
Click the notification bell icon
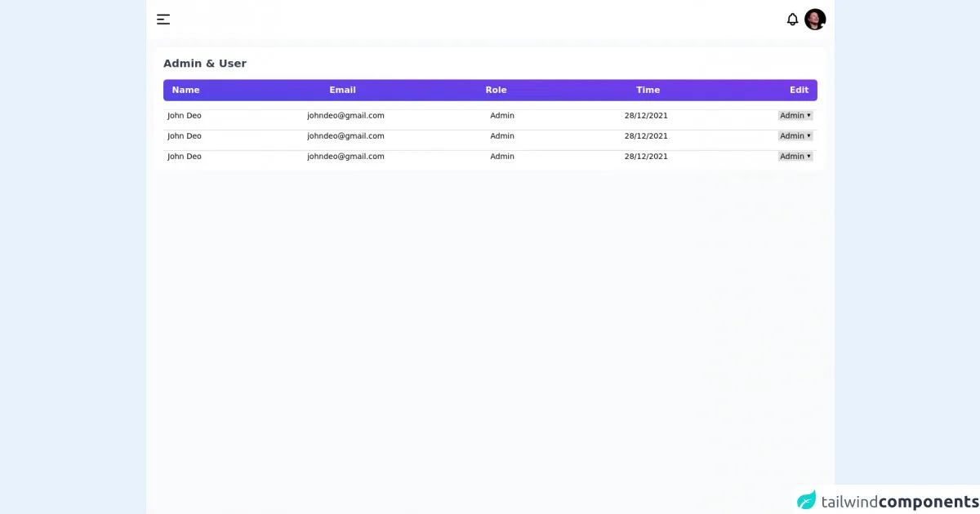pyautogui.click(x=792, y=20)
